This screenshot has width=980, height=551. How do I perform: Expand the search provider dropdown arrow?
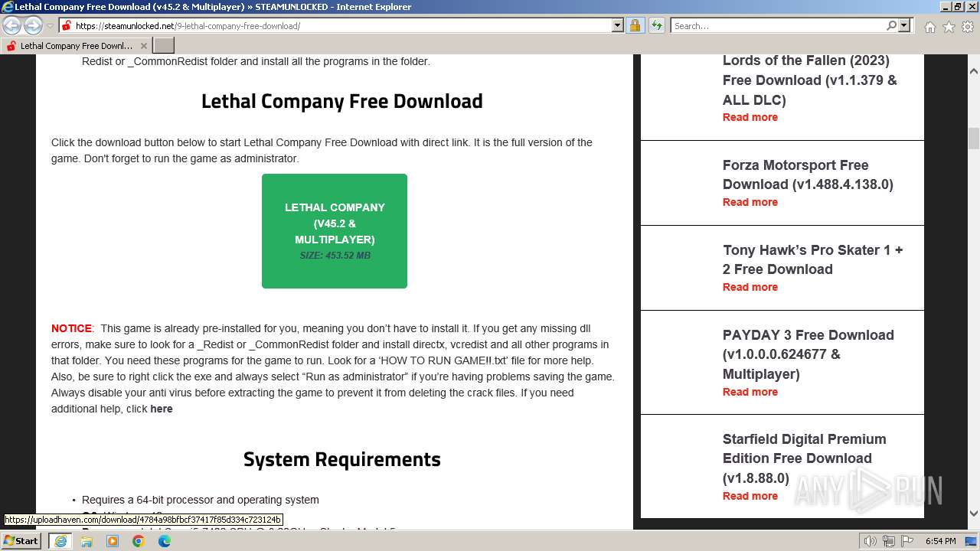click(904, 25)
